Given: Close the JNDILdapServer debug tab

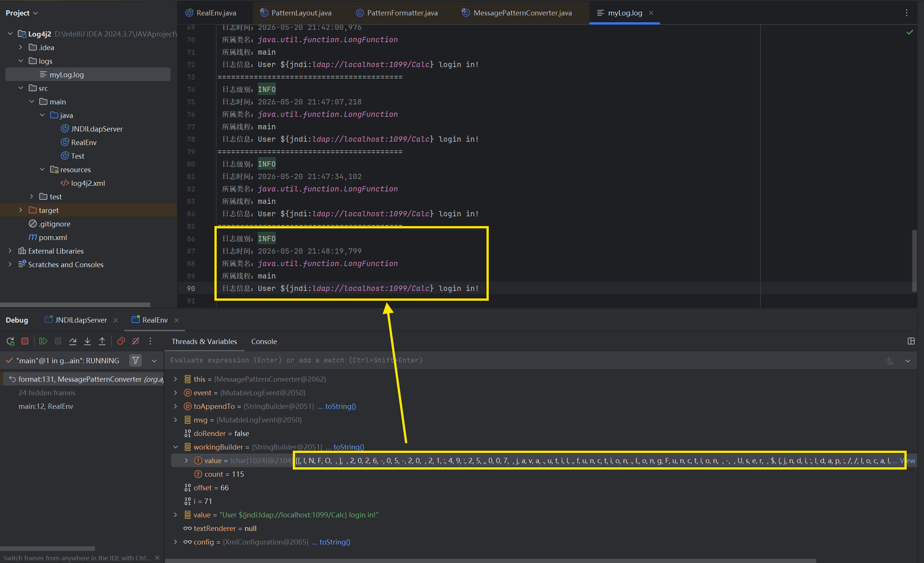Looking at the screenshot, I should click(x=116, y=320).
